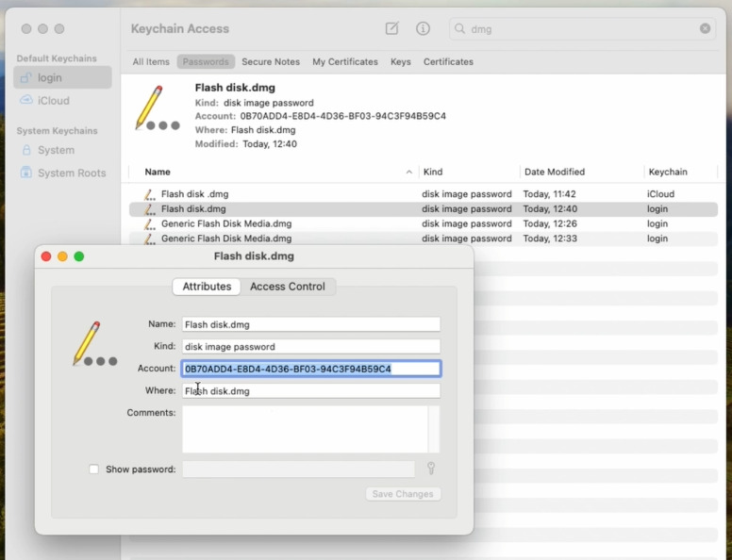The height and width of the screenshot is (560, 732).
Task: Click in the Where field of the dialog
Action: point(310,390)
